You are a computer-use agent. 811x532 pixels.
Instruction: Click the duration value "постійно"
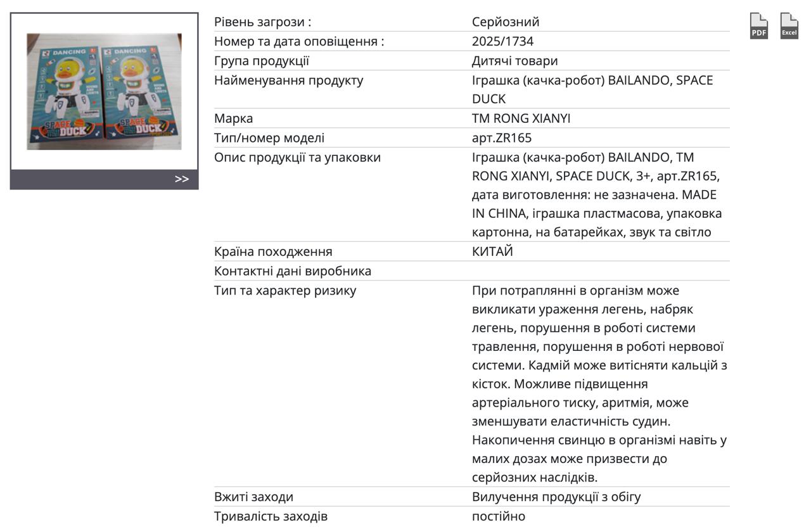(x=499, y=516)
